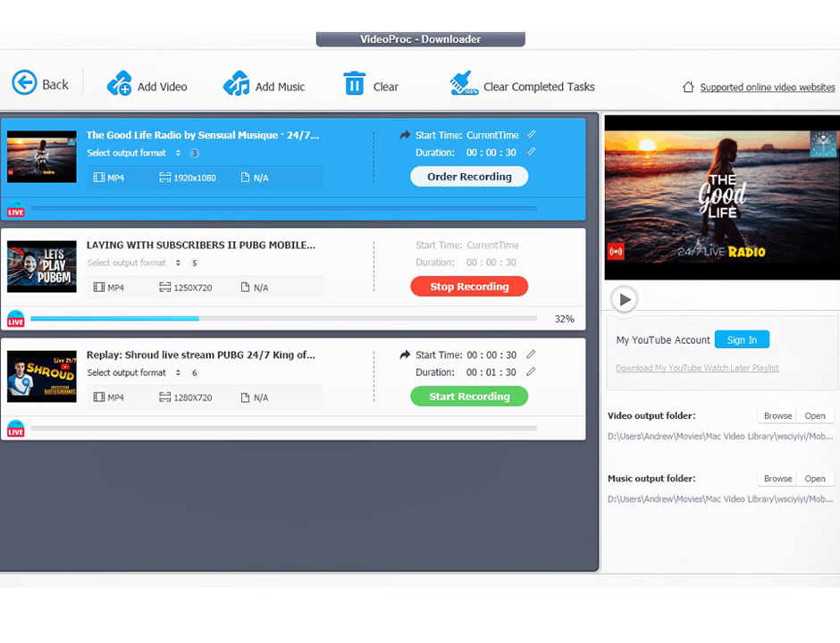Open Download My YouTube Watch Later Playlist
The width and height of the screenshot is (840, 643).
[697, 368]
